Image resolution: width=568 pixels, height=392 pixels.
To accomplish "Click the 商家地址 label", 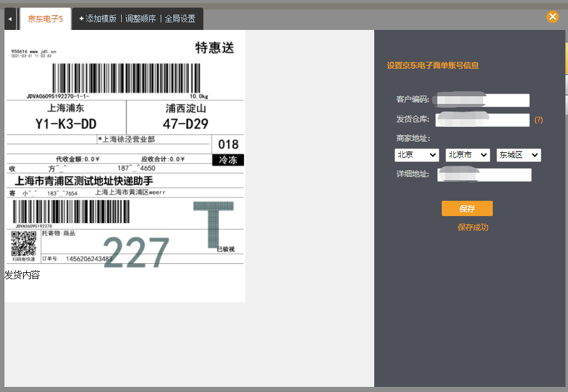I will [413, 138].
